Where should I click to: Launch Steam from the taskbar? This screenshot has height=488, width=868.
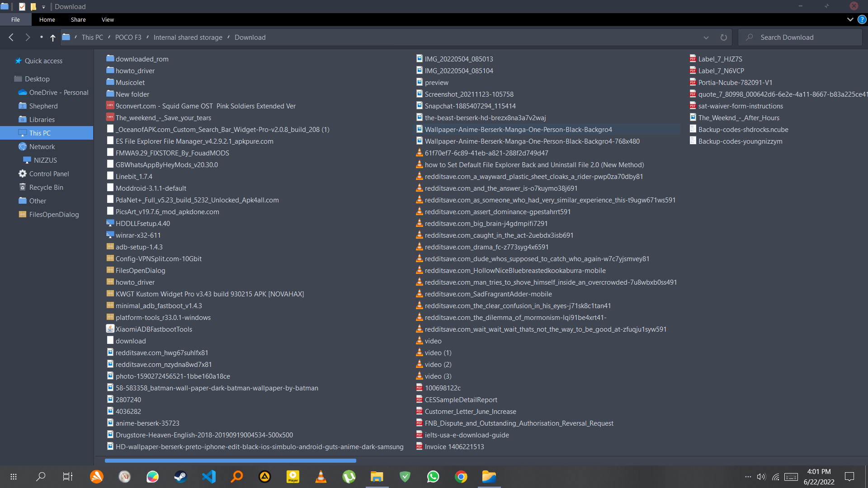coord(180,477)
